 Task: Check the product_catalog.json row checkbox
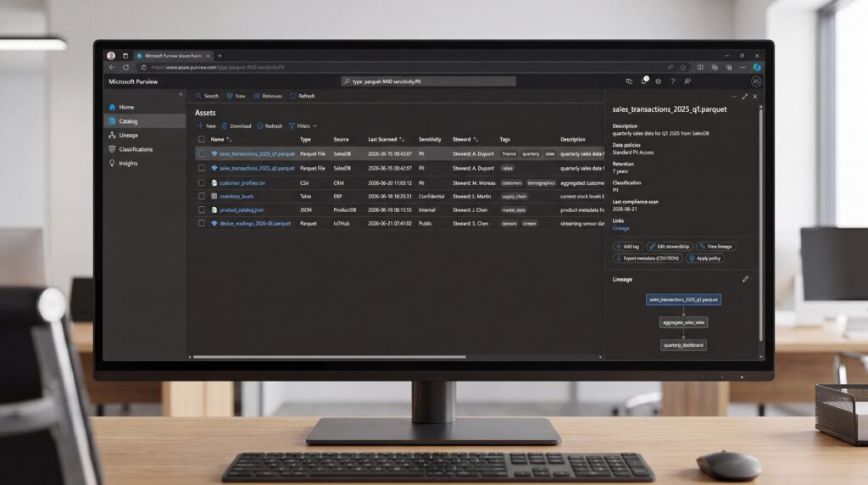click(202, 209)
